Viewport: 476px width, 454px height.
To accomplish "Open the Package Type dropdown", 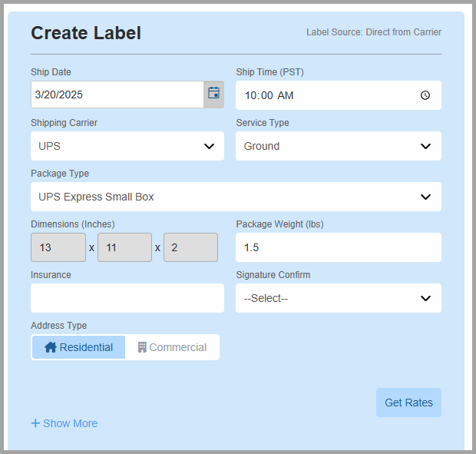I will point(236,197).
